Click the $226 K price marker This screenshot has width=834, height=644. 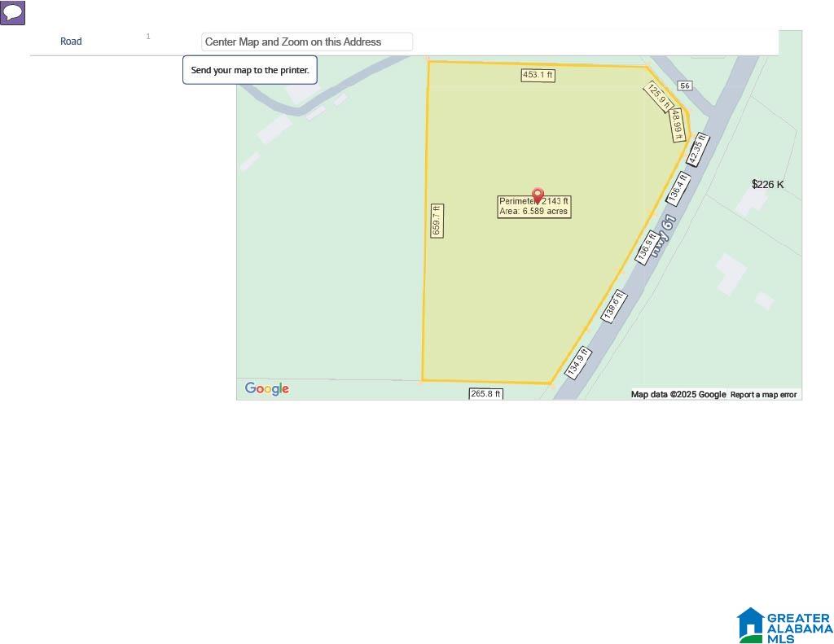(x=767, y=185)
